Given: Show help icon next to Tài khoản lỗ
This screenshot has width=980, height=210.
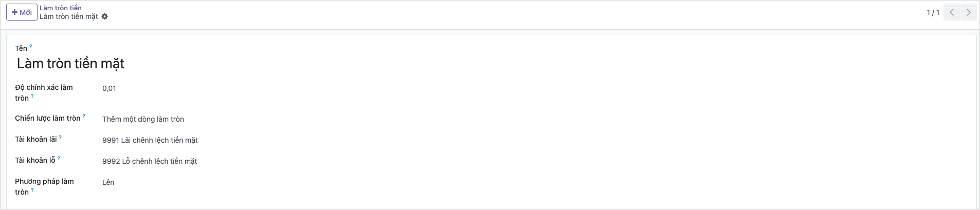Looking at the screenshot, I should [x=59, y=158].
